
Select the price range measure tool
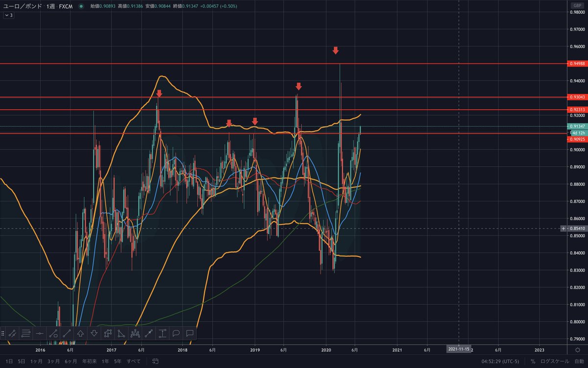click(x=163, y=334)
